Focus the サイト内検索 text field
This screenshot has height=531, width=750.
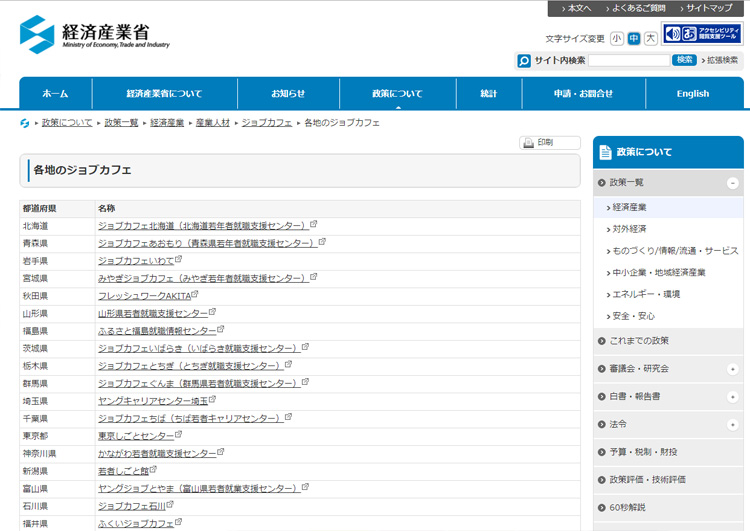[x=629, y=60]
